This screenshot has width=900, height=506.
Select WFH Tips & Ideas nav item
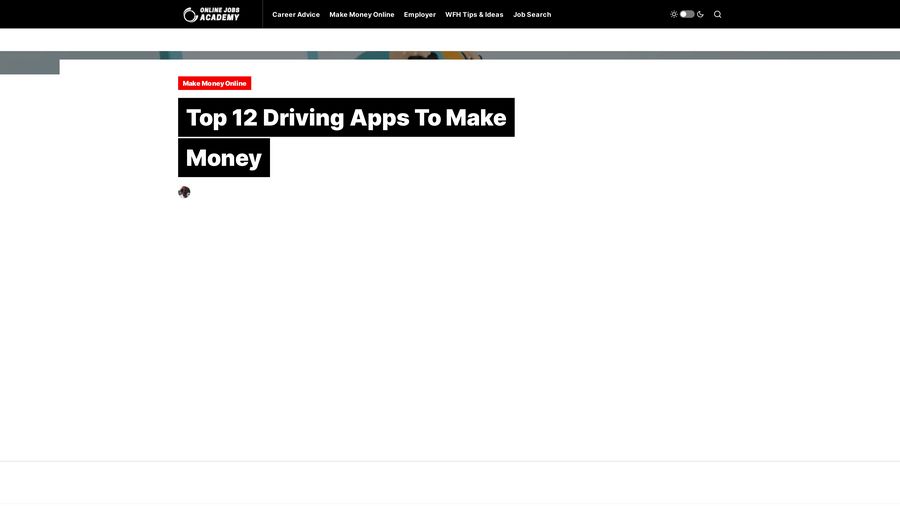[x=474, y=15]
